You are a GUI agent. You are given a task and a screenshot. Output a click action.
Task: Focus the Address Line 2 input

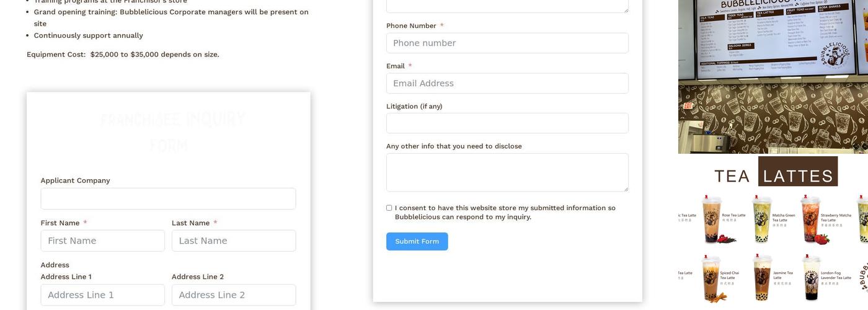coord(234,295)
